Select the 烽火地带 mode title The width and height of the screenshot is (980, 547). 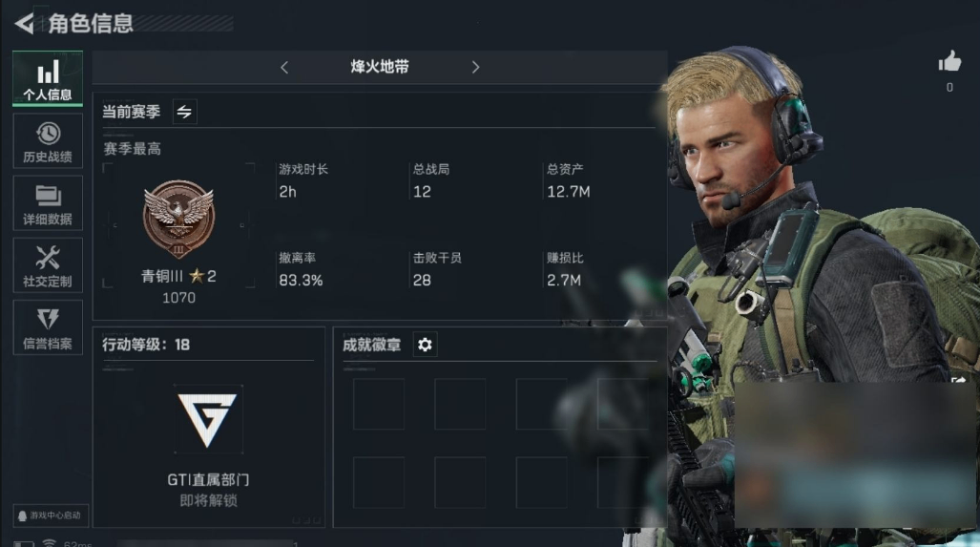(380, 67)
